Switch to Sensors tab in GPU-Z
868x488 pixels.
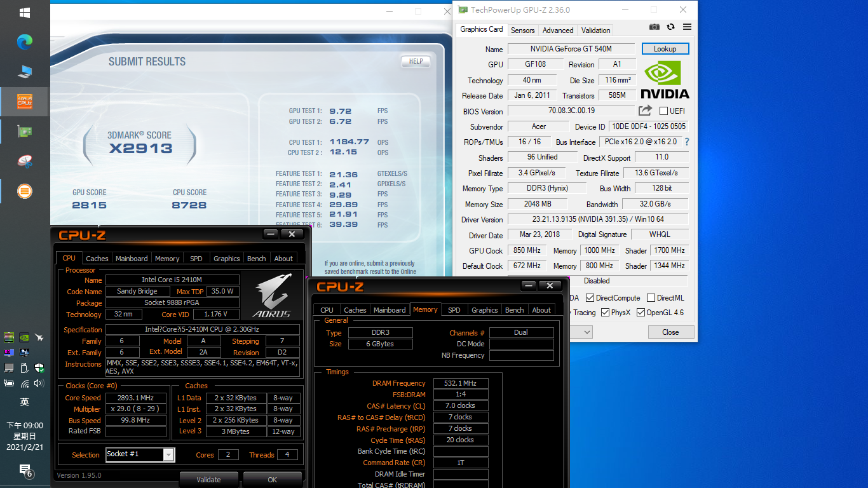pyautogui.click(x=523, y=30)
